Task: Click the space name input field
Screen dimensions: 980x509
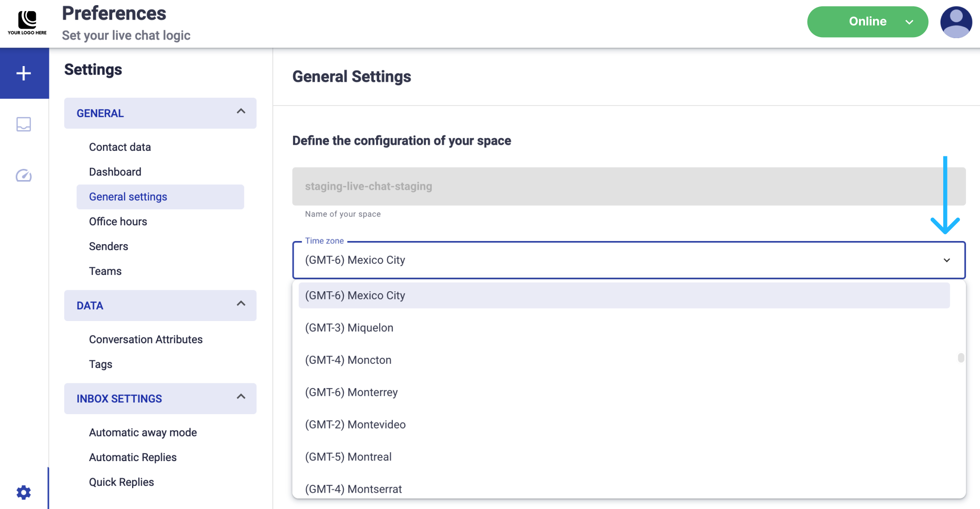Action: [628, 187]
